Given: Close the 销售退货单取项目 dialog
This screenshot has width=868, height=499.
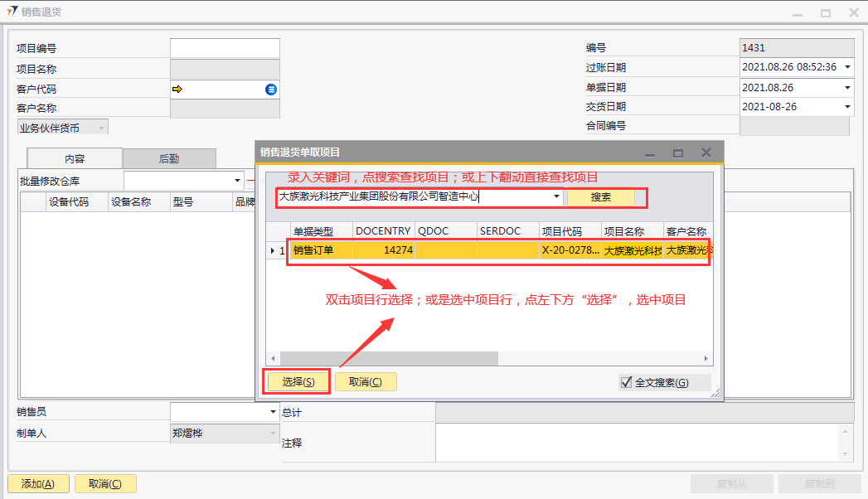Looking at the screenshot, I should click(x=706, y=153).
